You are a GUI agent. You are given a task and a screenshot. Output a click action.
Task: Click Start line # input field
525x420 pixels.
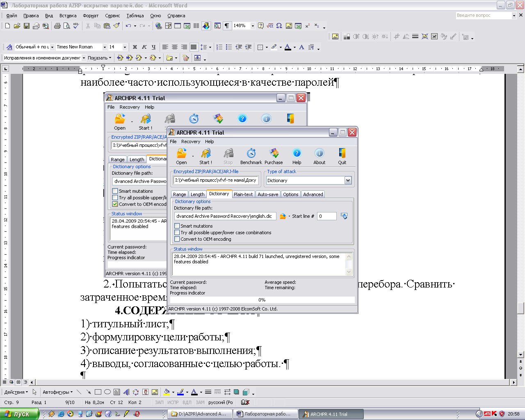(327, 216)
